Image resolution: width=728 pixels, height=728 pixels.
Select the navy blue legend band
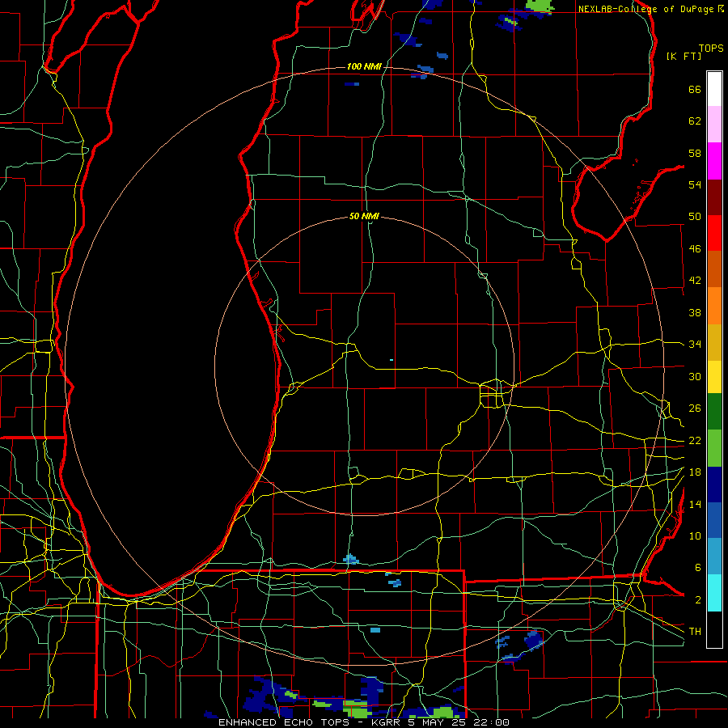point(714,485)
